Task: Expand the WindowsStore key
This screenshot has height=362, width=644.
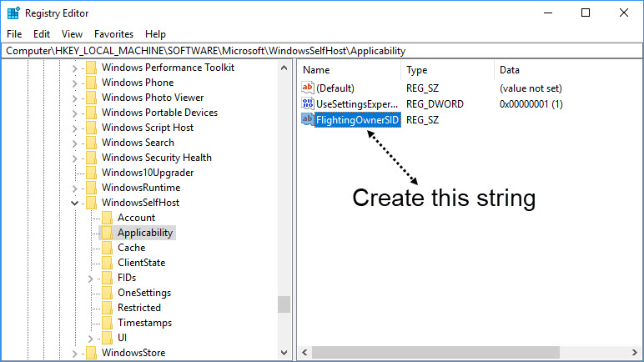Action: 75,354
